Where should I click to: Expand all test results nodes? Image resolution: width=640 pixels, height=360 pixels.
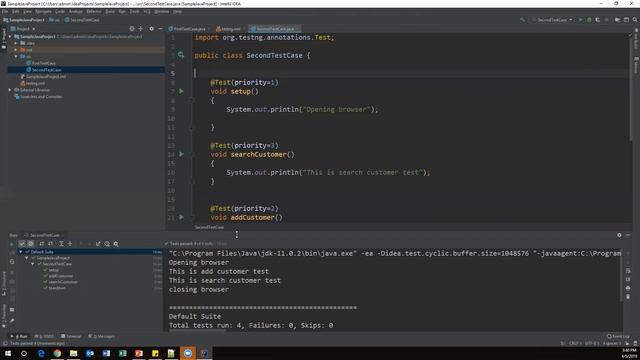61,244
